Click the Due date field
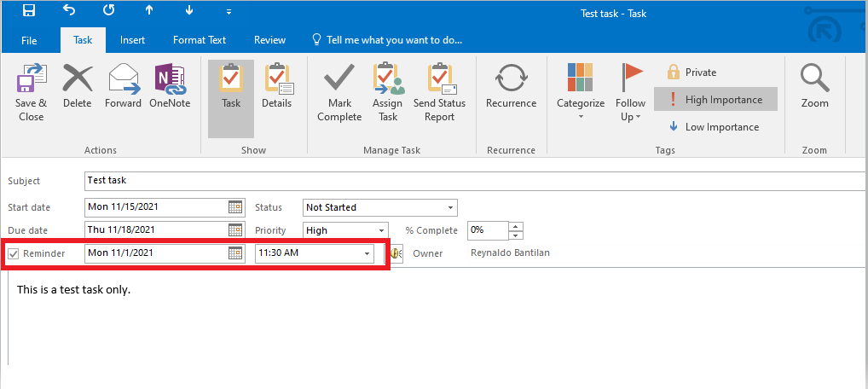The width and height of the screenshot is (868, 389). [x=157, y=230]
